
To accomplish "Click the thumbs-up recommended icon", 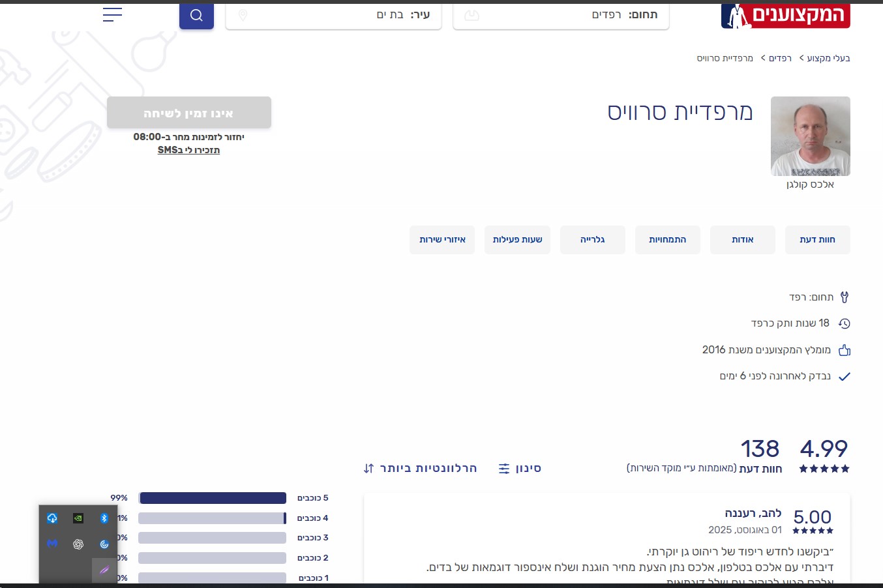I will coord(845,350).
